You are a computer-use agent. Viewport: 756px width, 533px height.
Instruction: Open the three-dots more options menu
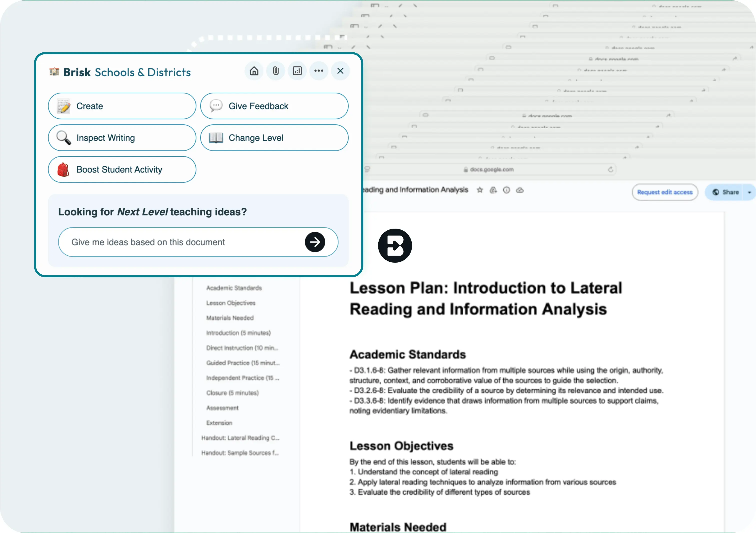318,71
